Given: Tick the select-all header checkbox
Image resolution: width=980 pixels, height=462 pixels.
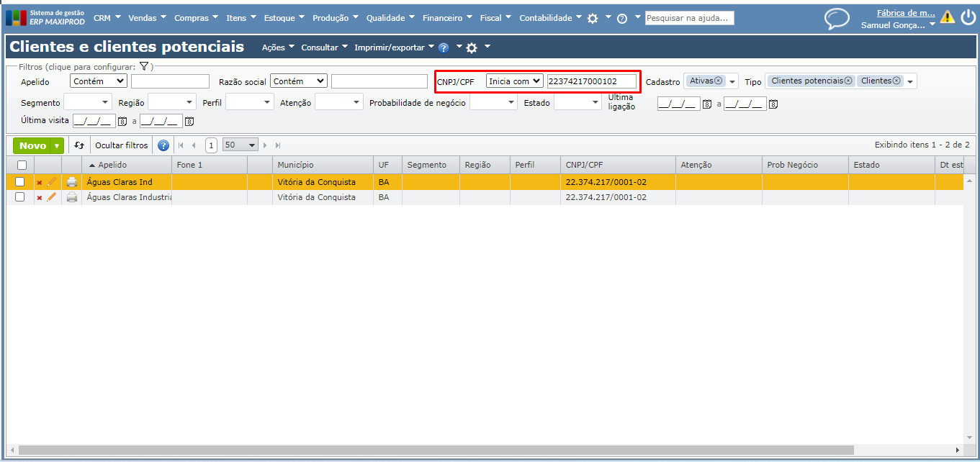Looking at the screenshot, I should [x=22, y=165].
